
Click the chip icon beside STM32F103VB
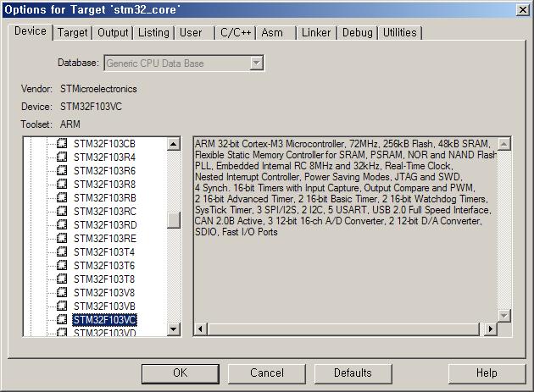point(62,306)
